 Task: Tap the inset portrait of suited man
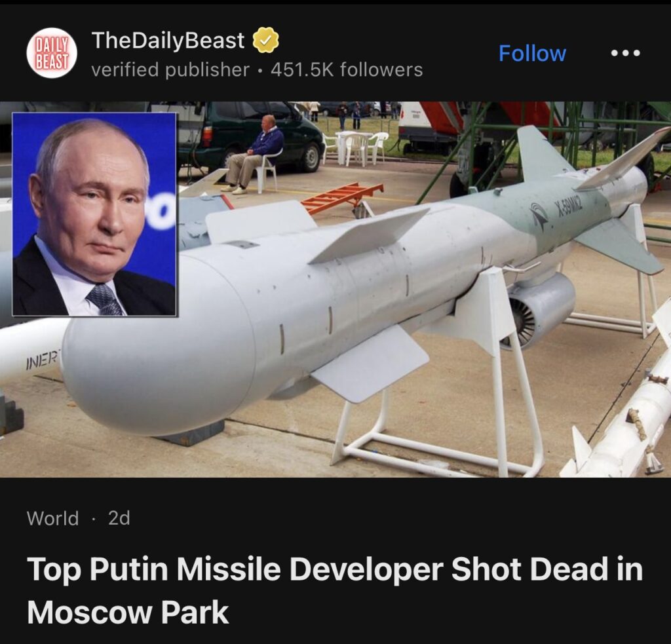tap(94, 214)
